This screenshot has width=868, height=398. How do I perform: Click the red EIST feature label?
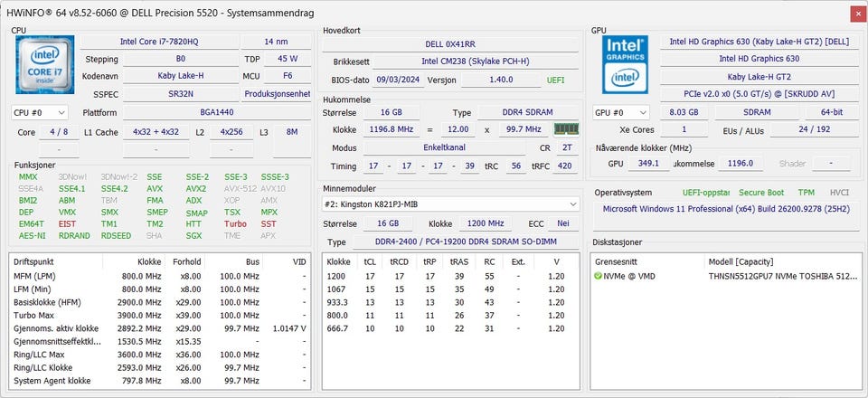68,223
